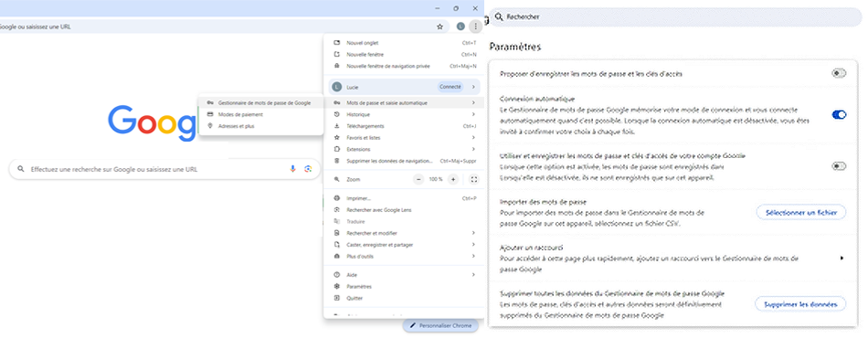Screen dimensions: 868x338
Task: Expand the Historique submenu
Action: 473,114
